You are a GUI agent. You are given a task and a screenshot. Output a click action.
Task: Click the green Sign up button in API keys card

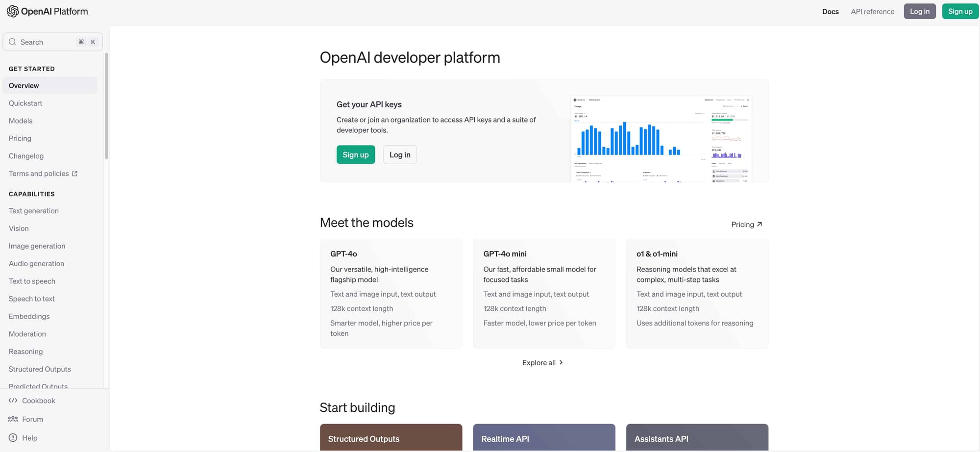click(356, 154)
